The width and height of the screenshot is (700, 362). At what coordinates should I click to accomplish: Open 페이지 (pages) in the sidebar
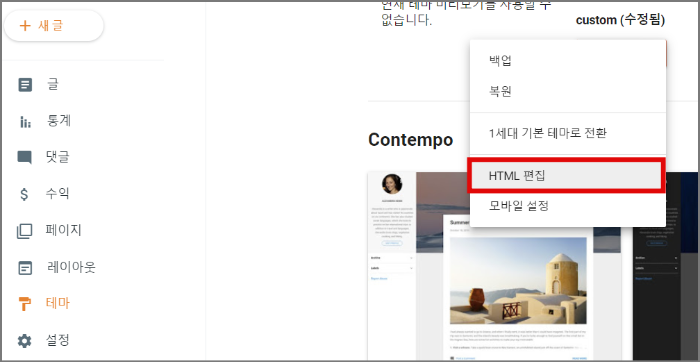pos(63,230)
